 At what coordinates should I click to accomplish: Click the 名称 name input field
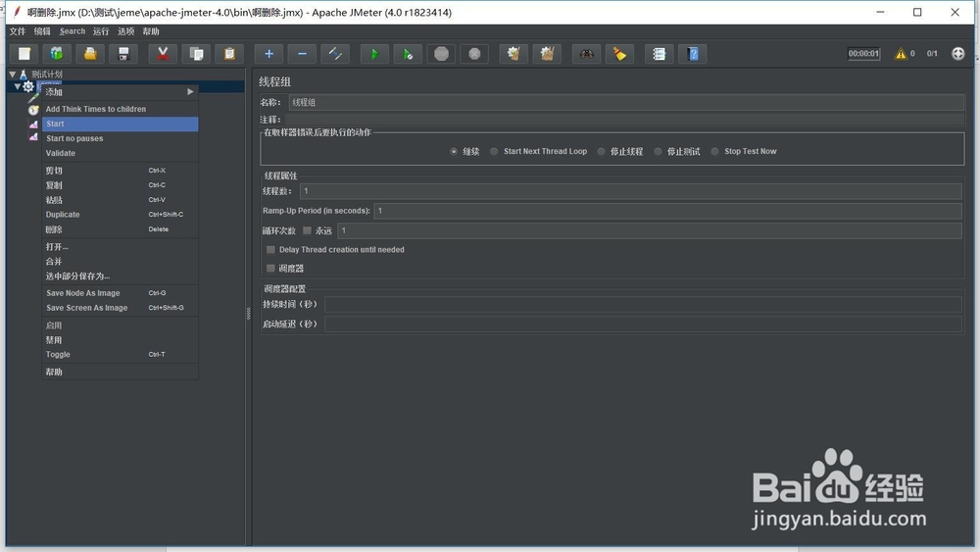(x=626, y=103)
